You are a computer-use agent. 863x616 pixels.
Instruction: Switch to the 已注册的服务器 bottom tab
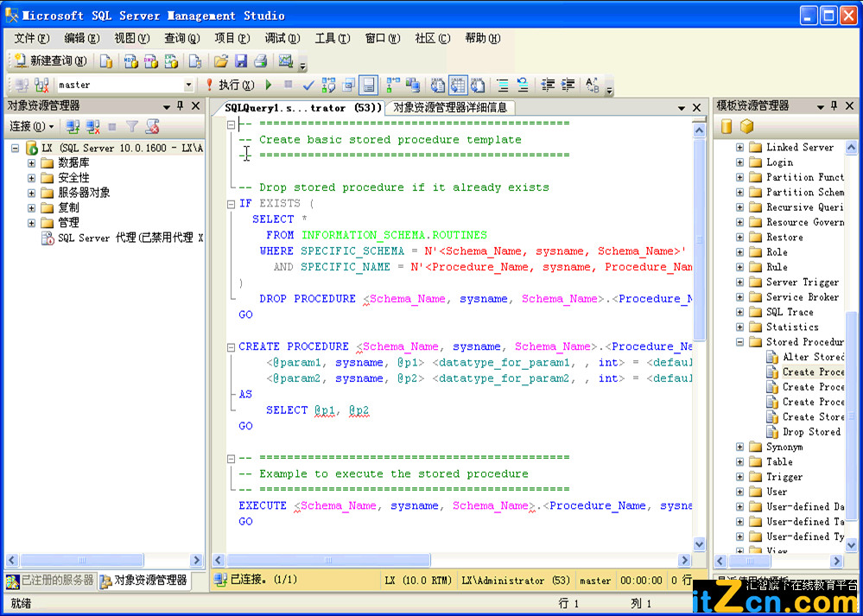[51, 581]
